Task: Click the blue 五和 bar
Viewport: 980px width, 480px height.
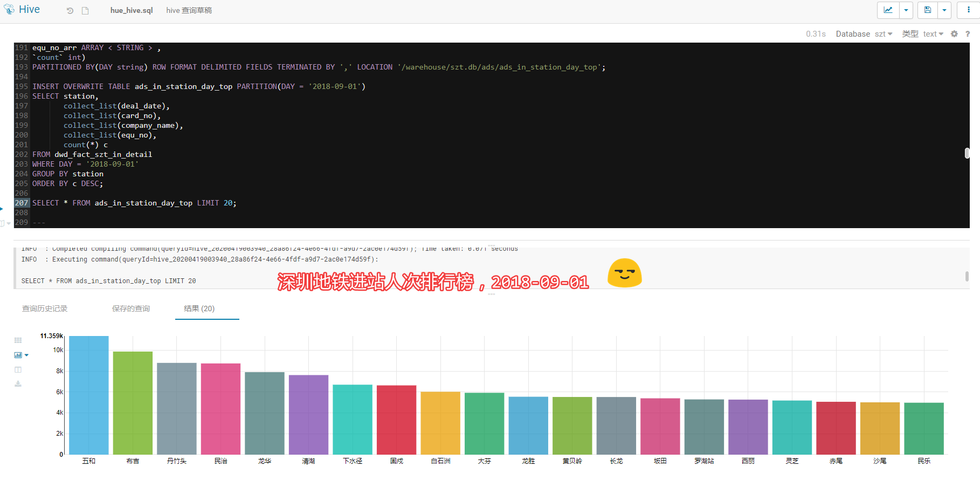Action: [89, 395]
